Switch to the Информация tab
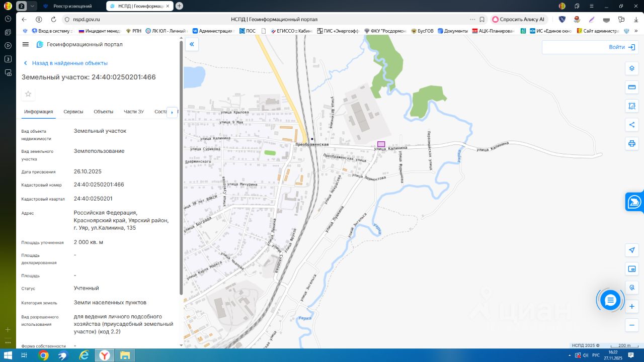 (39, 112)
